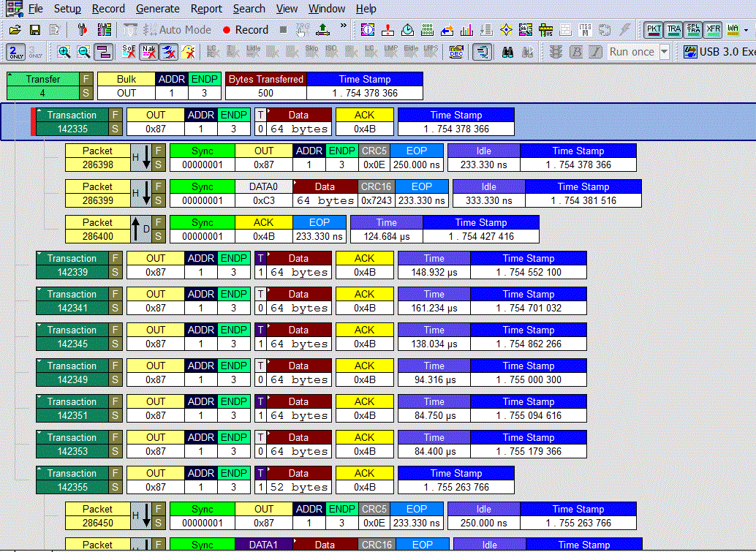Open the Detail View Ab icon

(526, 30)
